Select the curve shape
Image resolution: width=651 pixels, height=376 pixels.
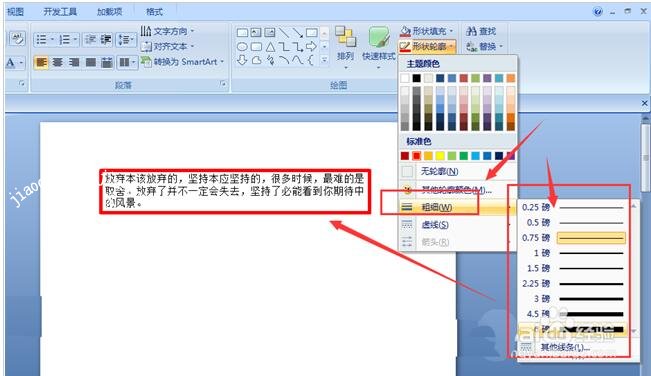[x=297, y=61]
